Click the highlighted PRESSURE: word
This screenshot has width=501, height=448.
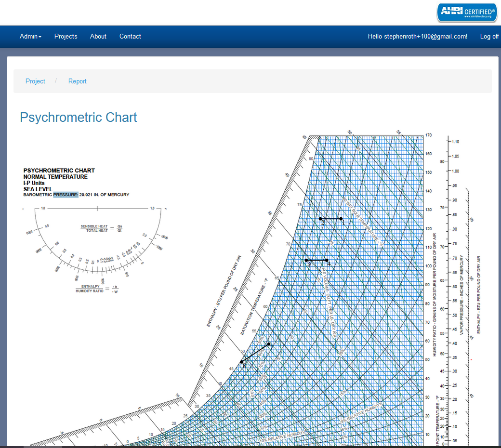66,195
